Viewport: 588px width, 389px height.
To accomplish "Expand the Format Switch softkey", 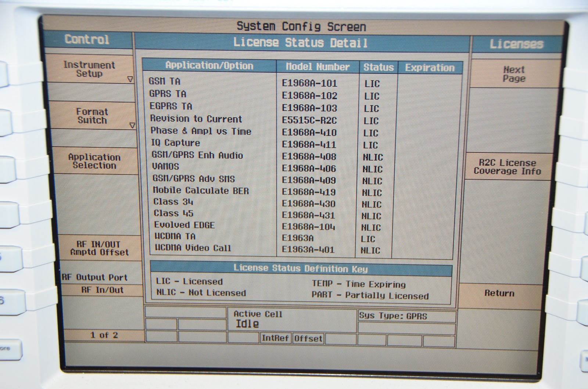I will point(92,116).
